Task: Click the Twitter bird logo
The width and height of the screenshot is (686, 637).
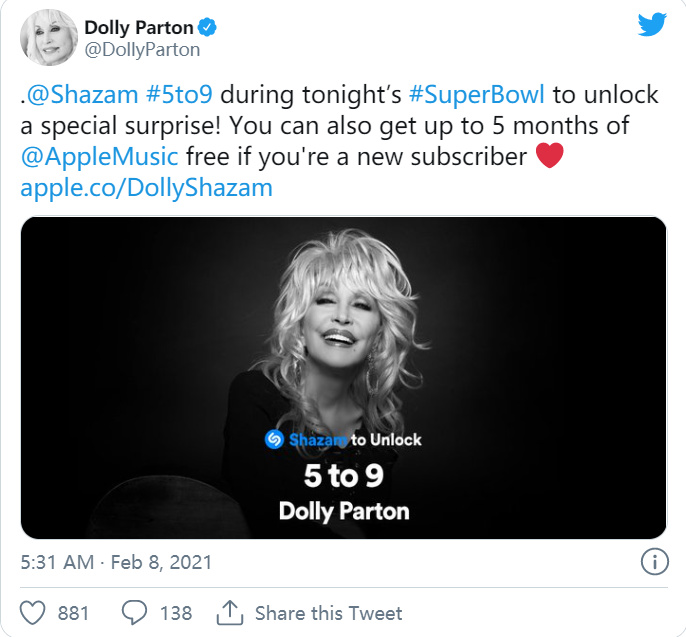Action: click(x=651, y=25)
